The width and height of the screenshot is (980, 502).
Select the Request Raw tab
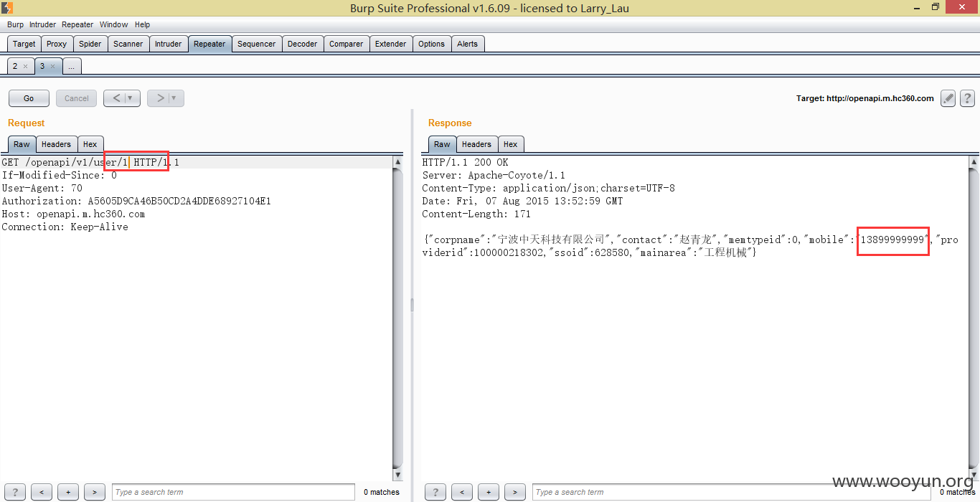(22, 144)
